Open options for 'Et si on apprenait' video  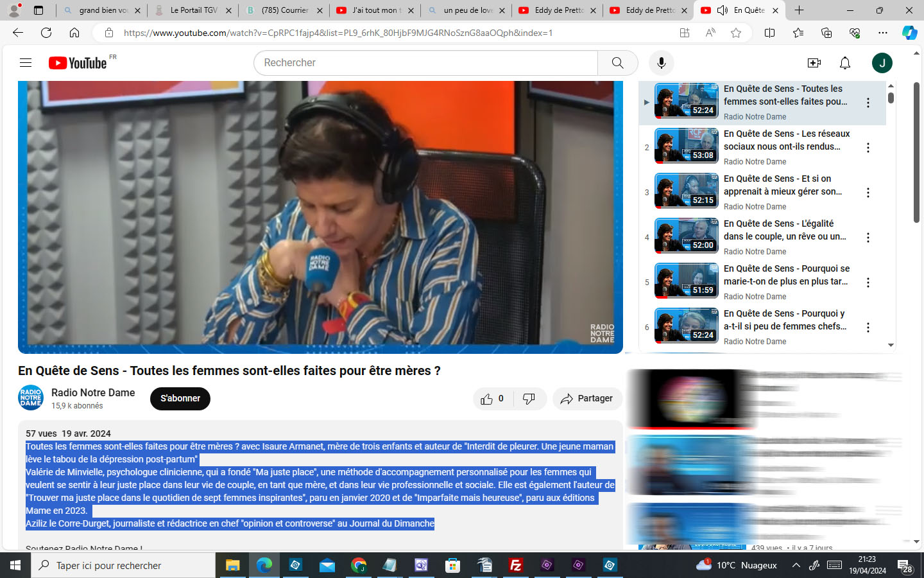[x=868, y=193]
